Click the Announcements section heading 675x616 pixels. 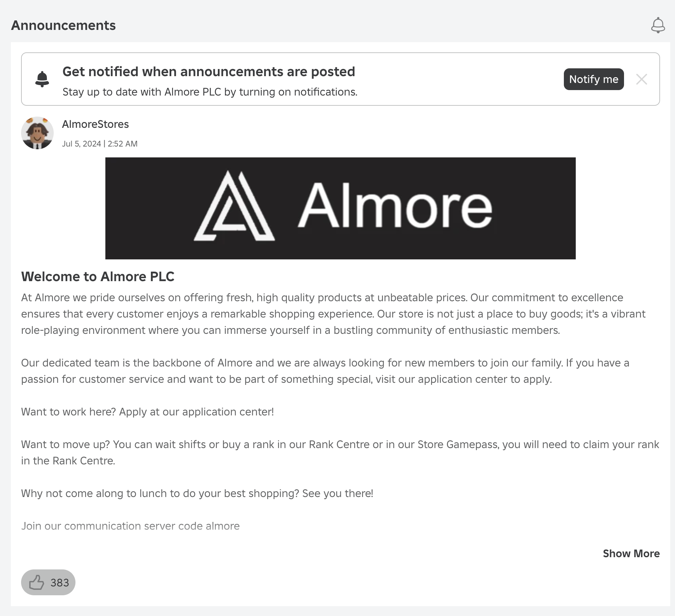coord(63,25)
